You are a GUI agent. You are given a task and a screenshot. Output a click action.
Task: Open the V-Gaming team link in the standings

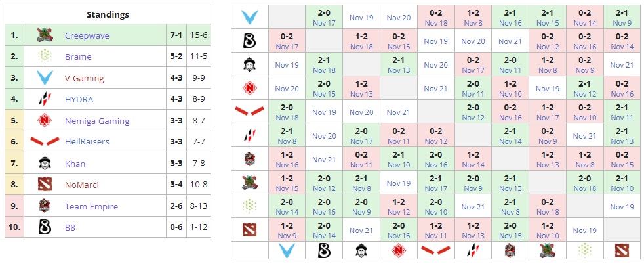84,79
